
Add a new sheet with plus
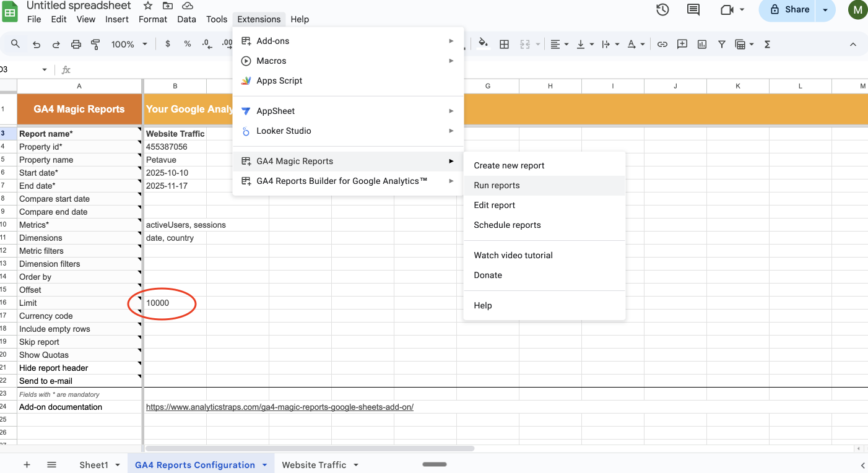[27, 464]
